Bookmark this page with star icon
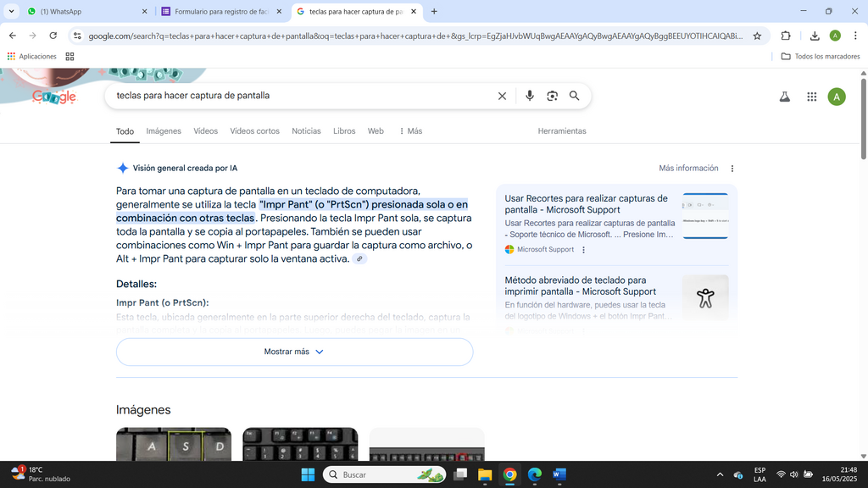The image size is (868, 488). (757, 36)
